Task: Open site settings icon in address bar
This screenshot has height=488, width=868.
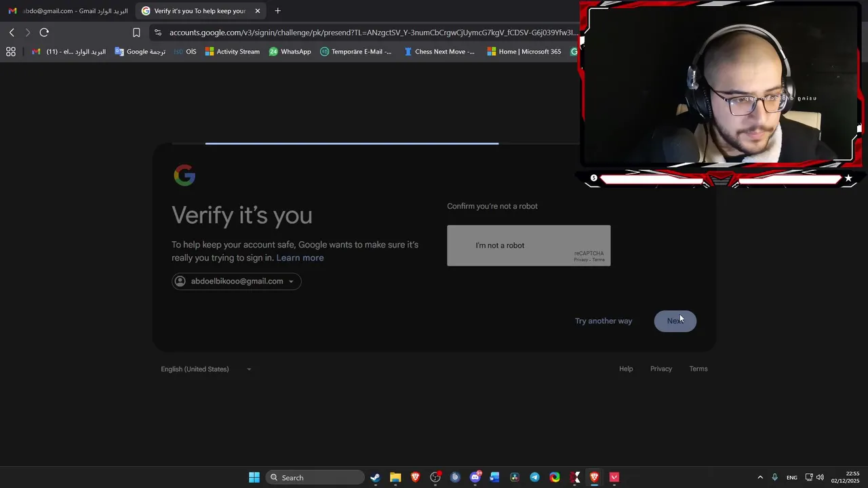Action: (157, 33)
